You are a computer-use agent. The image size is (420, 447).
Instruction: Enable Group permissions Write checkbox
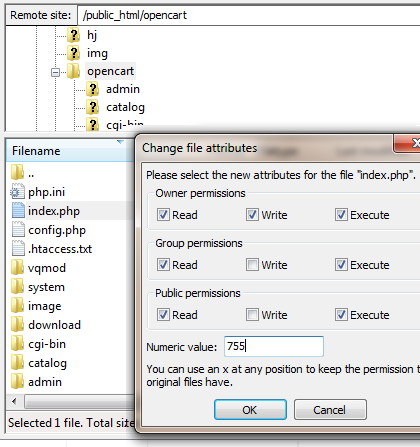252,265
